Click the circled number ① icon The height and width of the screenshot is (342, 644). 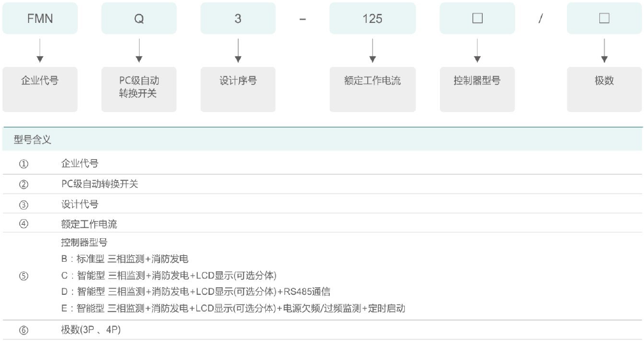pyautogui.click(x=24, y=164)
